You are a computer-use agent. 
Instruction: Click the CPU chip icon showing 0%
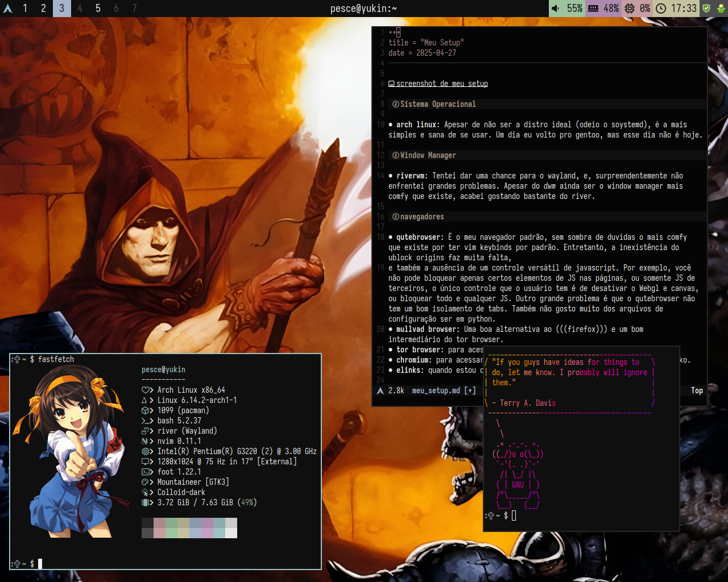coord(630,9)
